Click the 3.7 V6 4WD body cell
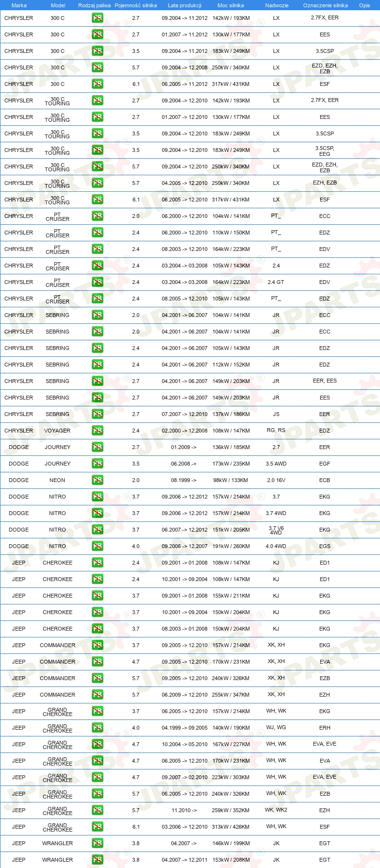Image resolution: width=380 pixels, height=868 pixels. pos(276,530)
